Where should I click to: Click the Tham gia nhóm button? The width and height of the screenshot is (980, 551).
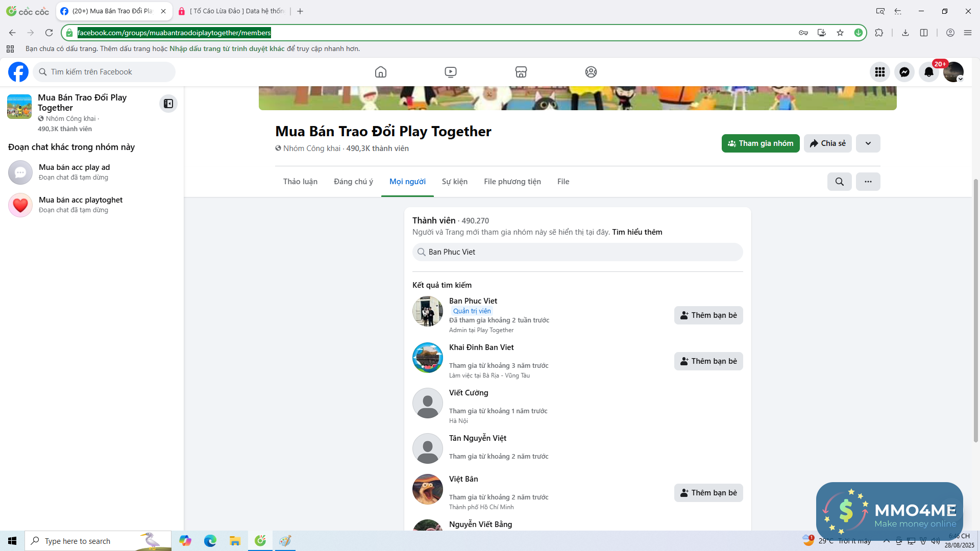[760, 143]
